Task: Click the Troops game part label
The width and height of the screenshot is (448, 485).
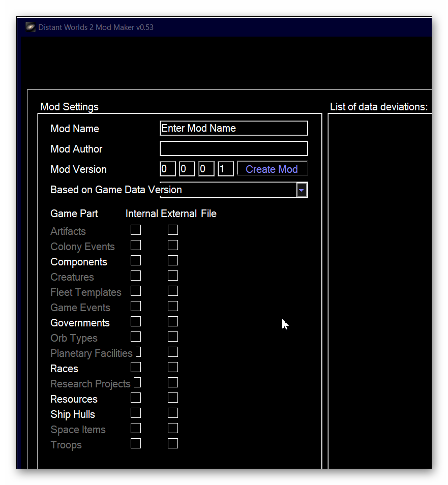Action: pyautogui.click(x=66, y=445)
